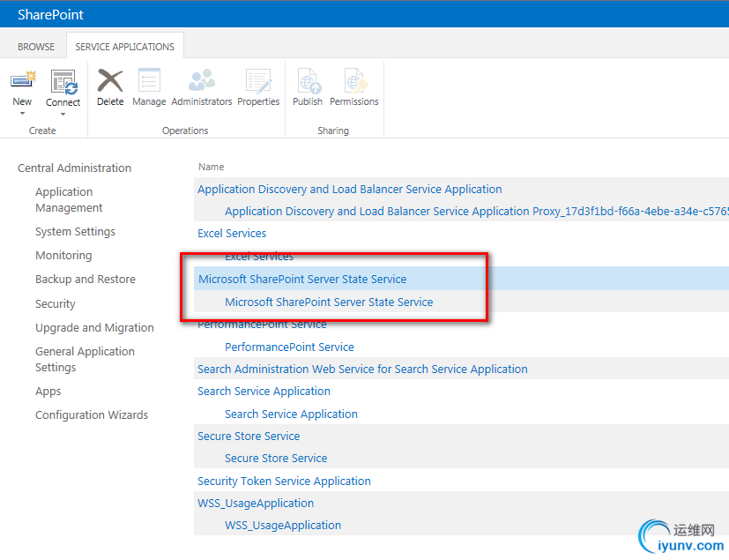This screenshot has height=560, width=729.
Task: Click the Manage ribbon icon
Action: click(x=149, y=82)
